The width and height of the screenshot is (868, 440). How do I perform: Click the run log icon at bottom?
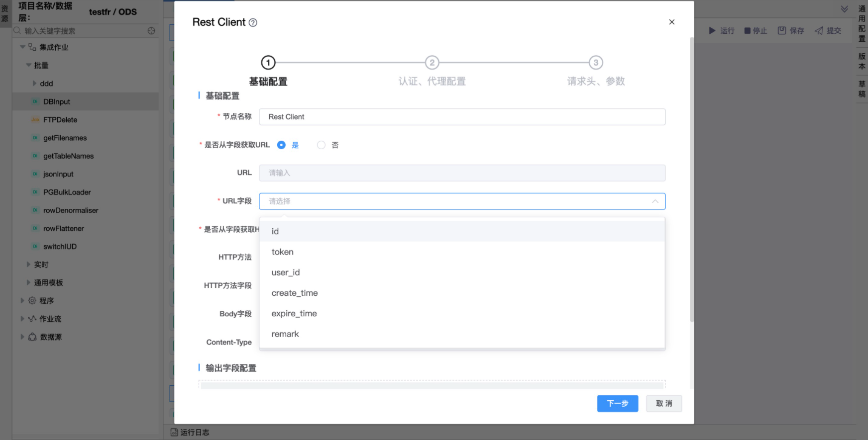click(x=174, y=432)
